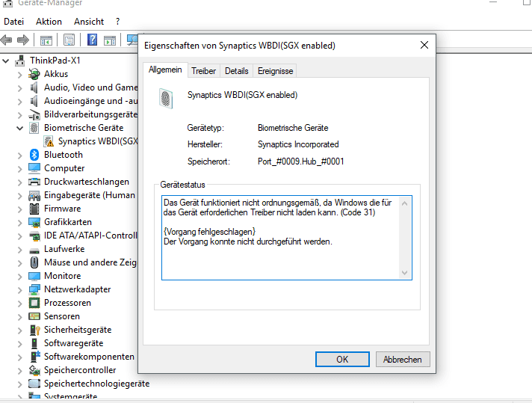Select the Monitore display icon

[34, 276]
